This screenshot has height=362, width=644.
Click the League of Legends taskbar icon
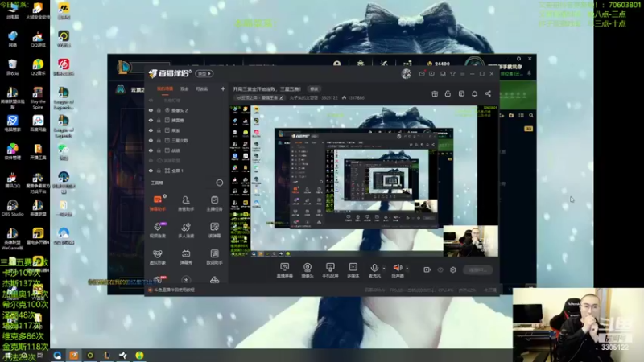point(107,355)
